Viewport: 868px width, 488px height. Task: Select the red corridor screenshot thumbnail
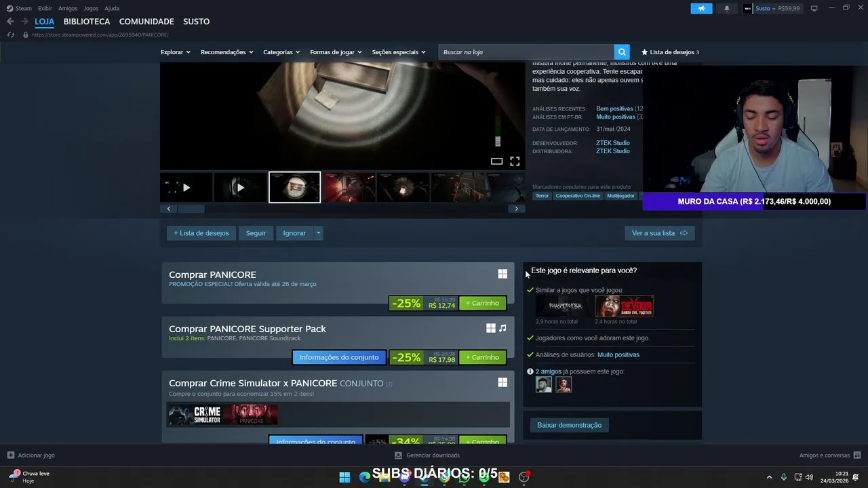pyautogui.click(x=349, y=188)
